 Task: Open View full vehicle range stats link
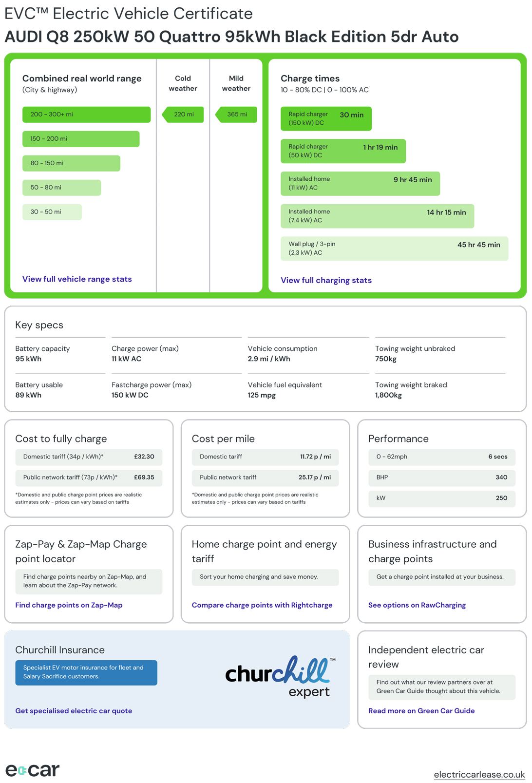(x=77, y=279)
